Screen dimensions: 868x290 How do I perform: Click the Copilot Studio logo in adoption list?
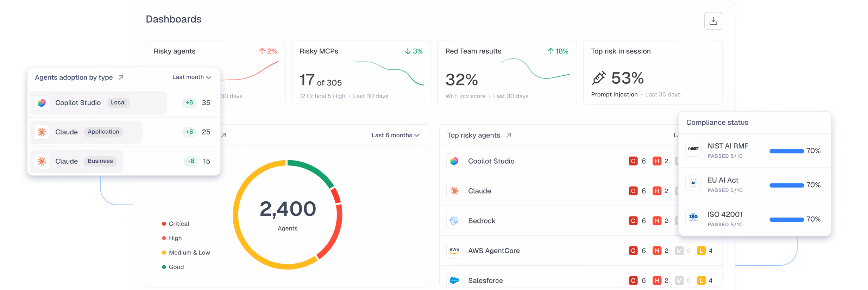42,103
